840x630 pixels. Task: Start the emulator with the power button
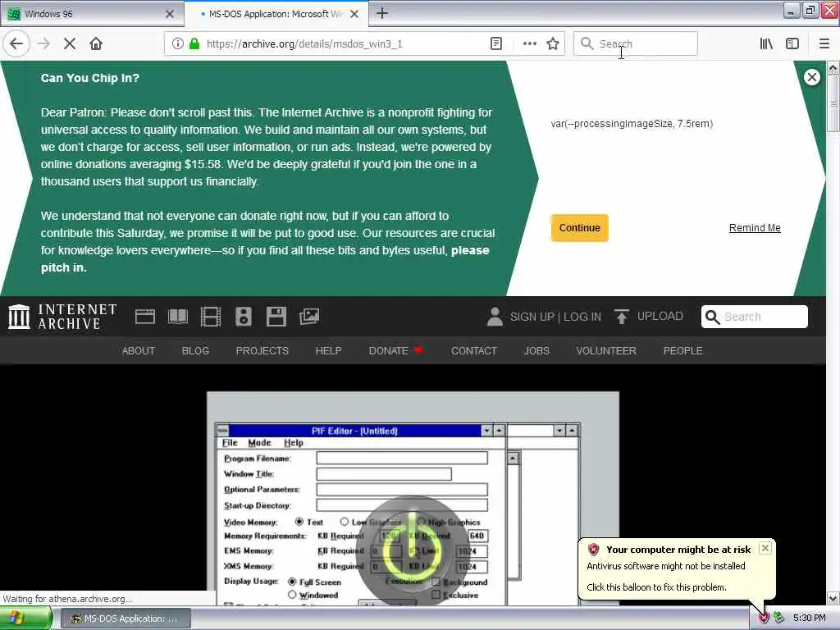(412, 550)
